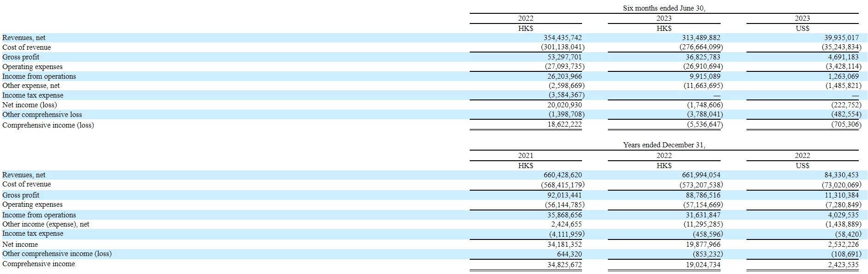Click operating expenses value (27,093,735)
This screenshot has width=868, height=274.
[x=565, y=66]
